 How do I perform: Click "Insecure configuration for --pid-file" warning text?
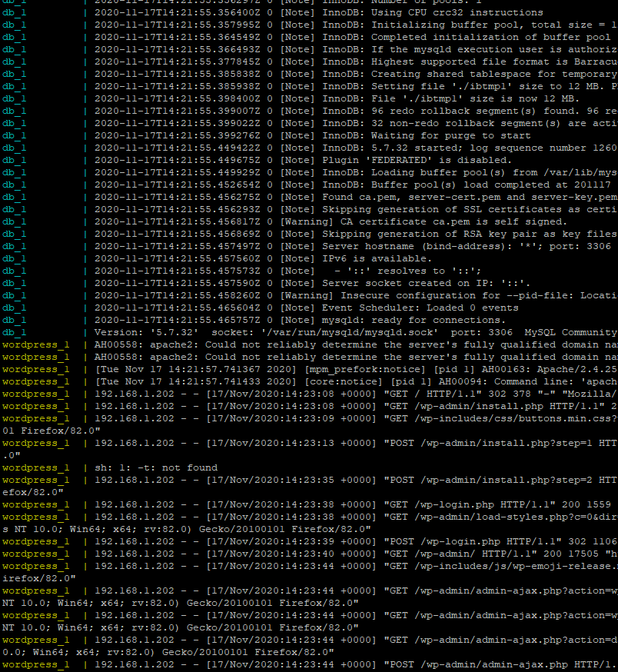457,296
